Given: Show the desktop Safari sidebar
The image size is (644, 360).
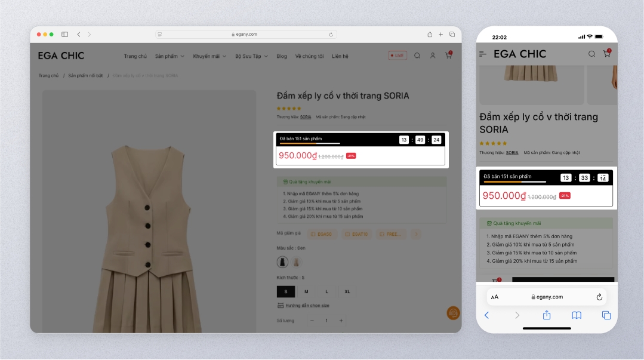Looking at the screenshot, I should click(x=64, y=34).
